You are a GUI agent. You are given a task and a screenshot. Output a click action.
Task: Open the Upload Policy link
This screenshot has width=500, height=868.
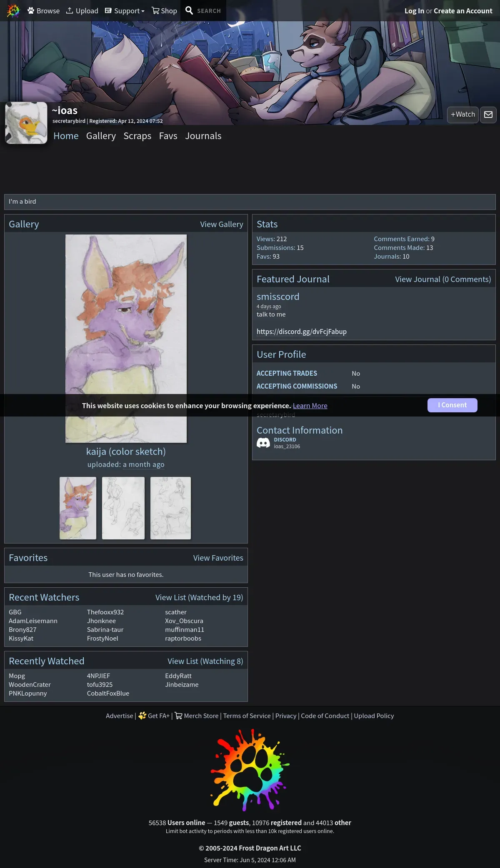pyautogui.click(x=374, y=716)
